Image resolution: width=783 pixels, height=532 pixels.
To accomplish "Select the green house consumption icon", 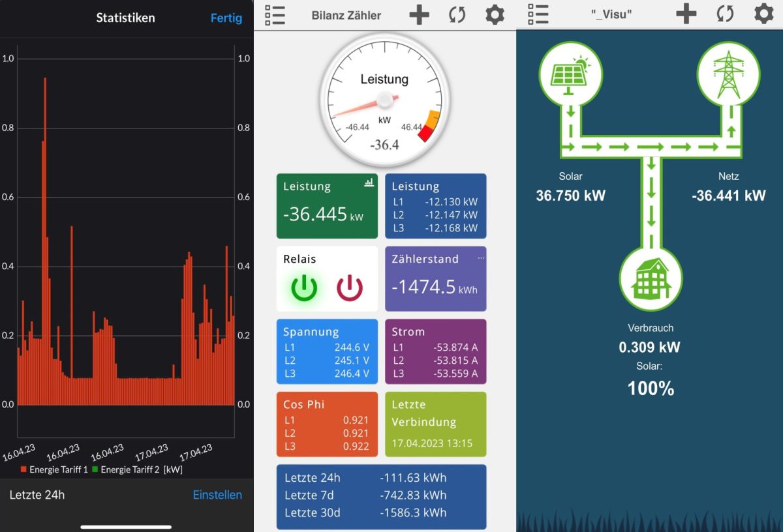I will point(651,278).
